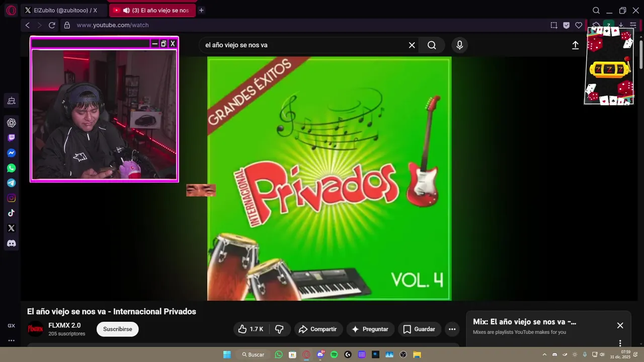Open the taskbar volume control
Image resolution: width=644 pixels, height=362 pixels.
click(602, 354)
